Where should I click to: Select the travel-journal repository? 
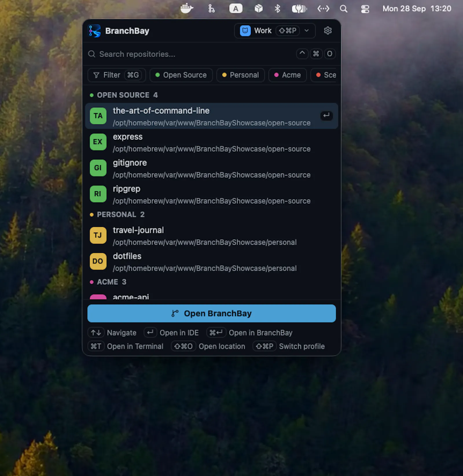[x=212, y=236]
